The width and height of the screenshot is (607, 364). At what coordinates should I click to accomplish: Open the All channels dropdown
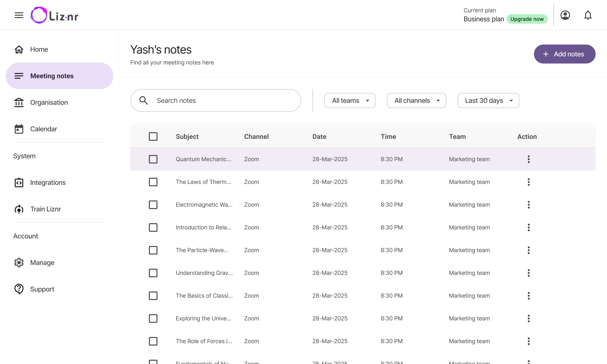point(416,100)
